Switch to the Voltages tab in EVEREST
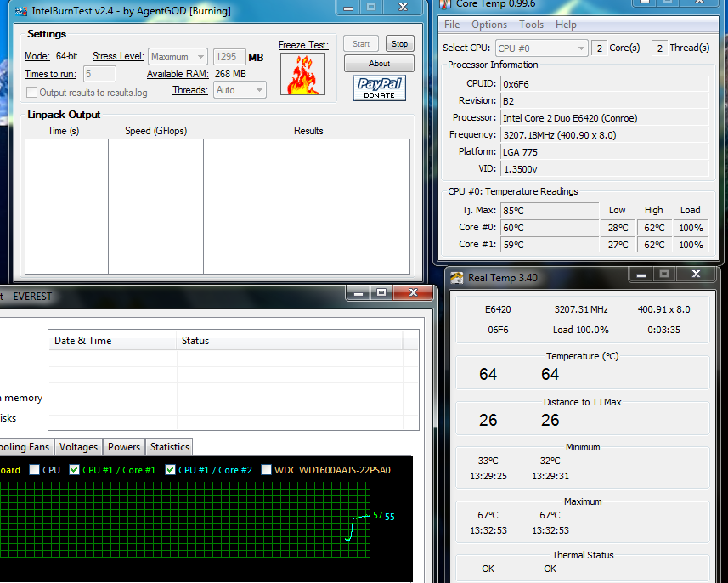Viewport: 728px width, 583px height. (78, 447)
